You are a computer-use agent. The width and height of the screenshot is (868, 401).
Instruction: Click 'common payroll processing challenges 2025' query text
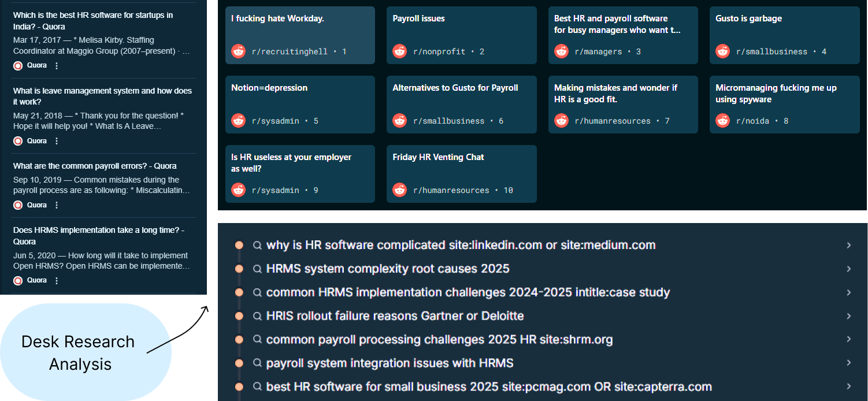point(439,340)
